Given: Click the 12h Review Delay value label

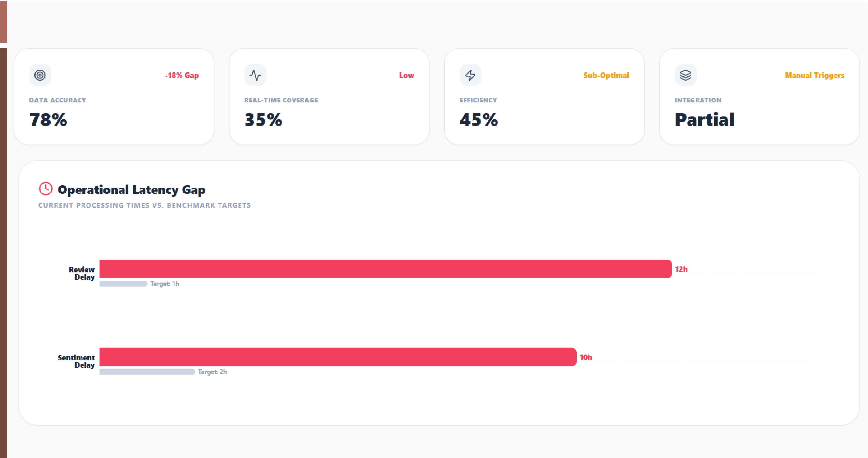Looking at the screenshot, I should [x=681, y=269].
